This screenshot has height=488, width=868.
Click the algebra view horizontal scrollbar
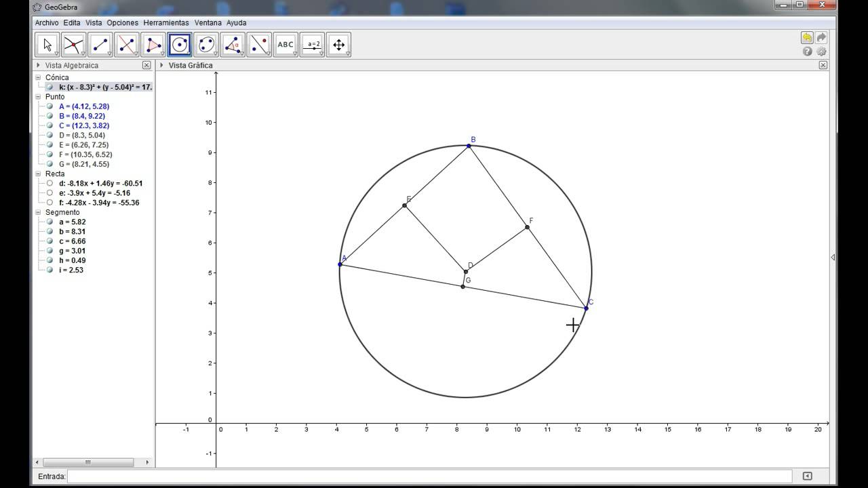point(88,463)
